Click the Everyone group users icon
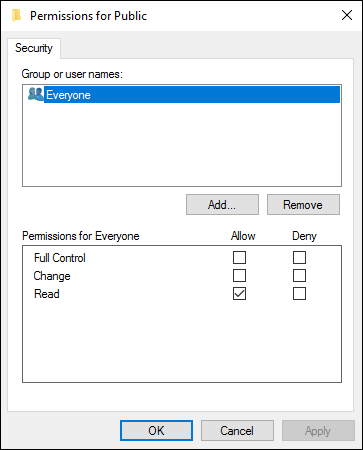This screenshot has width=363, height=450. pyautogui.click(x=36, y=94)
